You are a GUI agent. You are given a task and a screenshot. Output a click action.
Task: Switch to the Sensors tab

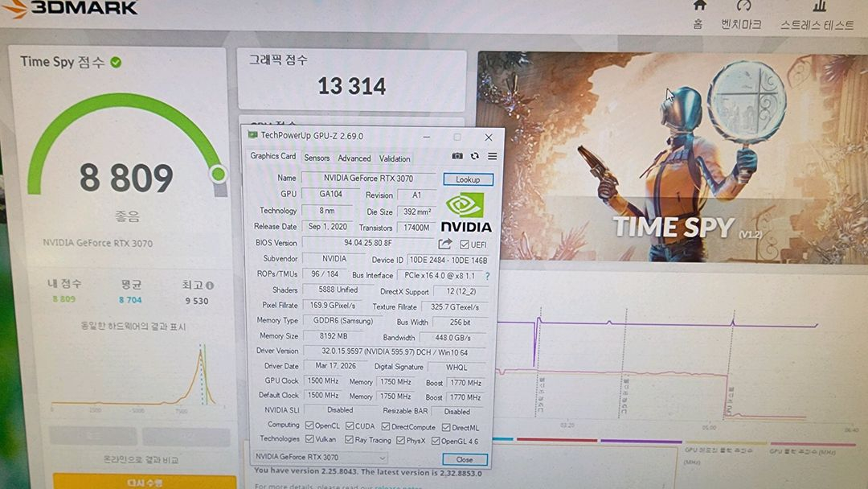click(317, 158)
